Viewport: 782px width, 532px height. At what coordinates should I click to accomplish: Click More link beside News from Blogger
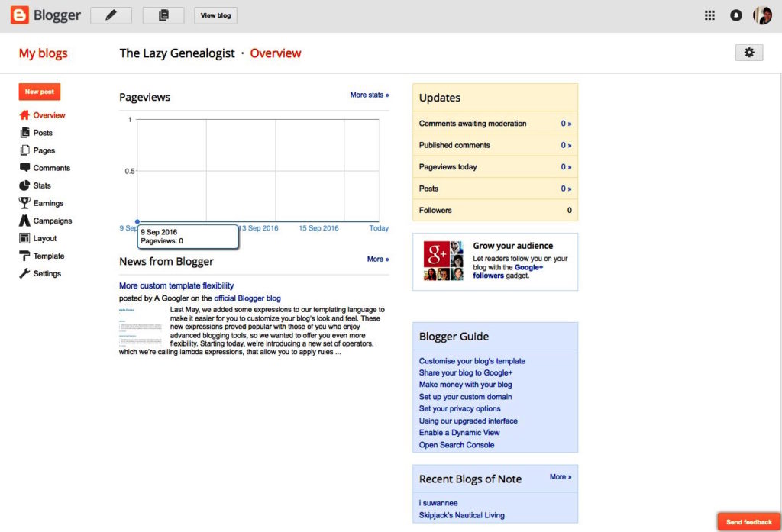tap(378, 260)
